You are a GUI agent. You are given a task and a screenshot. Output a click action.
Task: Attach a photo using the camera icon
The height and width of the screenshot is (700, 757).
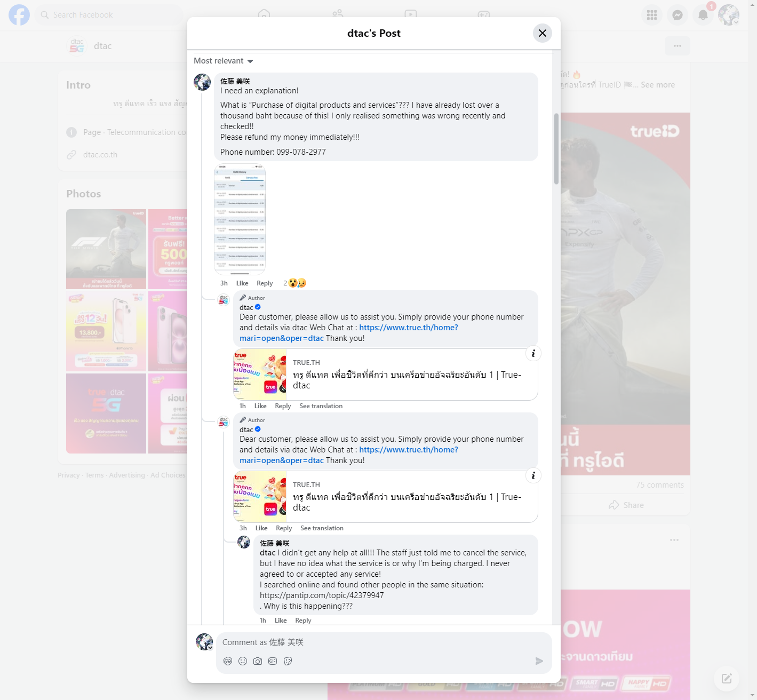[x=258, y=661]
